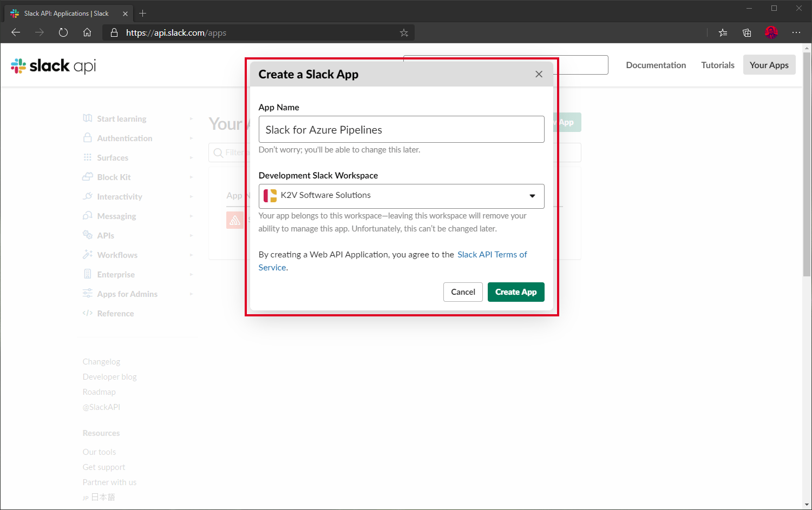This screenshot has height=510, width=812.
Task: Bookmark this page with the star icon
Action: [404, 32]
